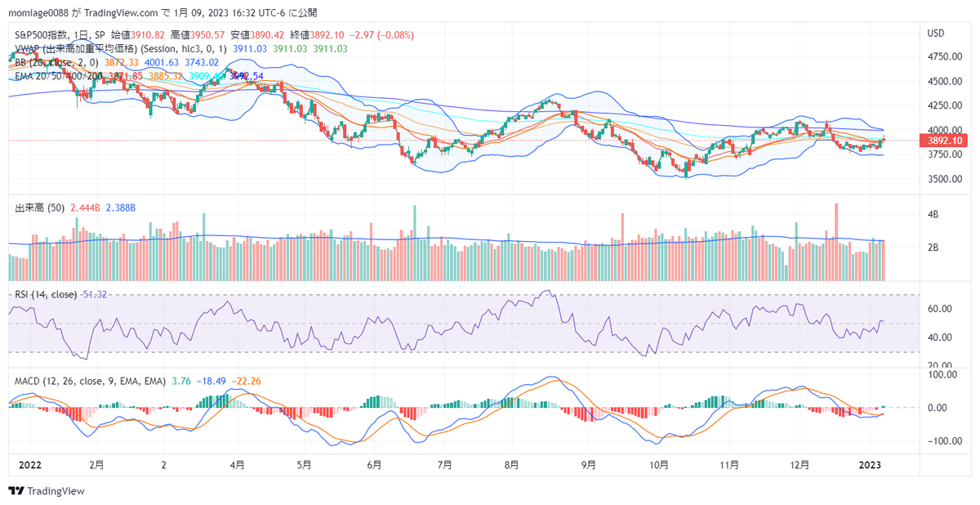Select the RSI (14, close) indicator legend

pos(47,294)
